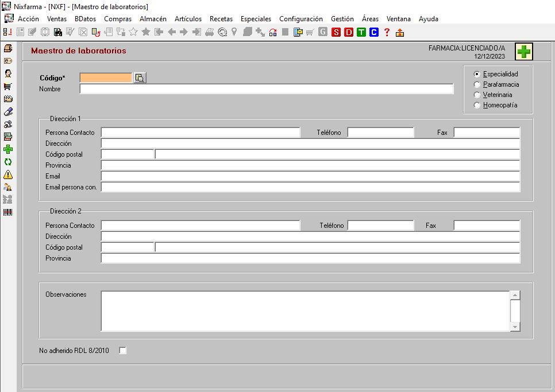Image resolution: width=555 pixels, height=392 pixels.
Task: Open the price tag sidebar icon
Action: tap(8, 61)
